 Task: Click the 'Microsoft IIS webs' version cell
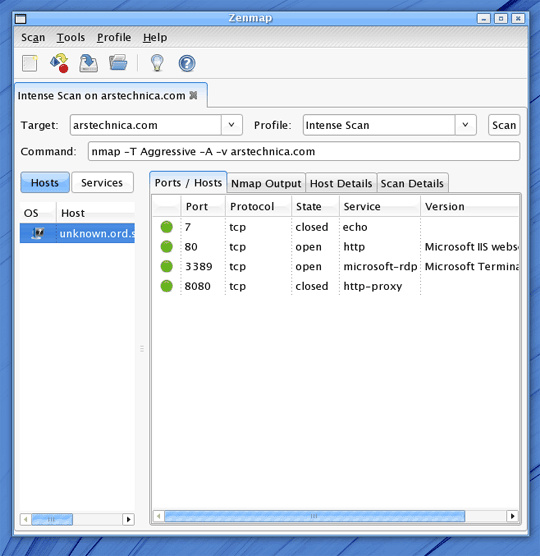tap(471, 246)
